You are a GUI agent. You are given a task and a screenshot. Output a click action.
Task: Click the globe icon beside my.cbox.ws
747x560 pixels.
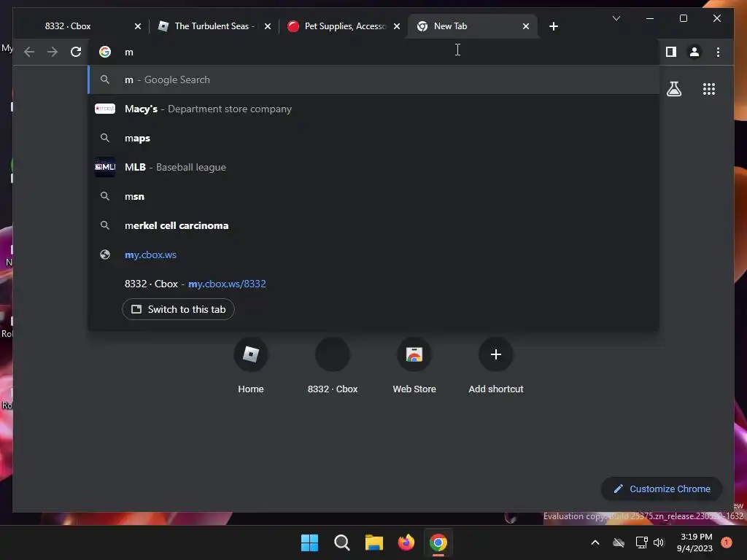click(x=105, y=254)
